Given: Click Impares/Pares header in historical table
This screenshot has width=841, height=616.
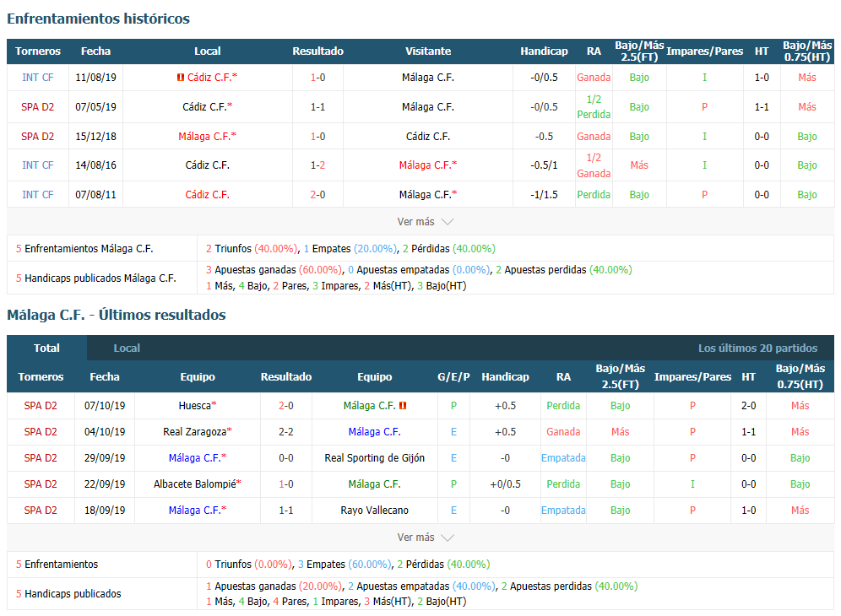Looking at the screenshot, I should (705, 51).
